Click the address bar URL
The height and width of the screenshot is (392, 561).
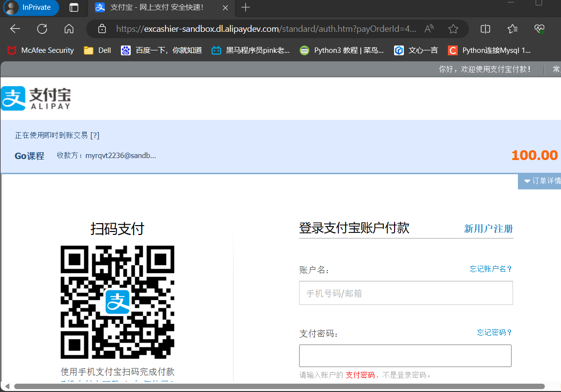[266, 28]
